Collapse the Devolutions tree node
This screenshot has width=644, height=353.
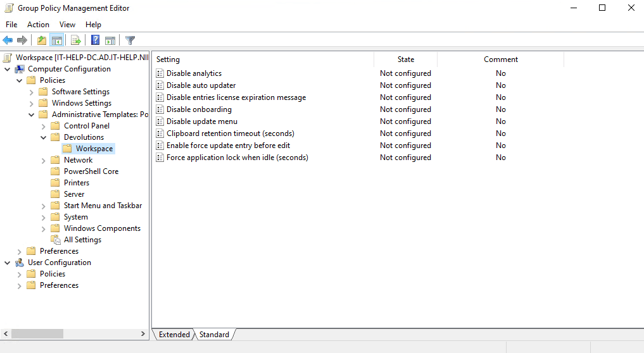pyautogui.click(x=43, y=137)
